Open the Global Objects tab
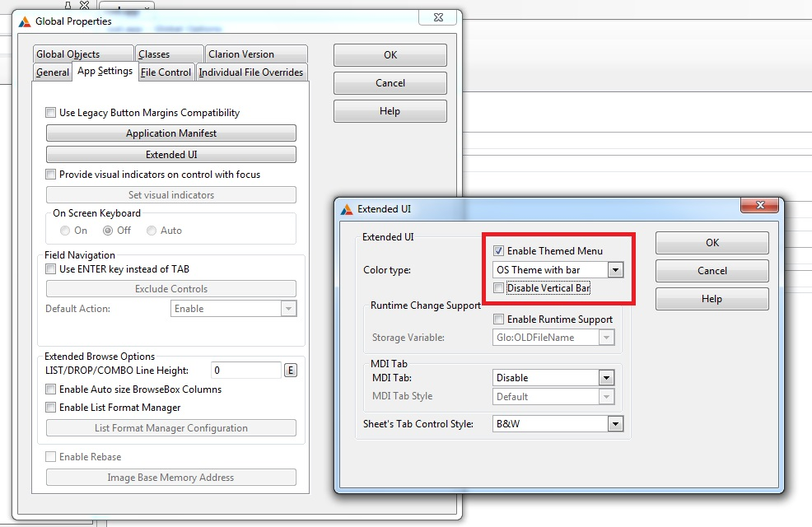812x527 pixels. coord(68,54)
